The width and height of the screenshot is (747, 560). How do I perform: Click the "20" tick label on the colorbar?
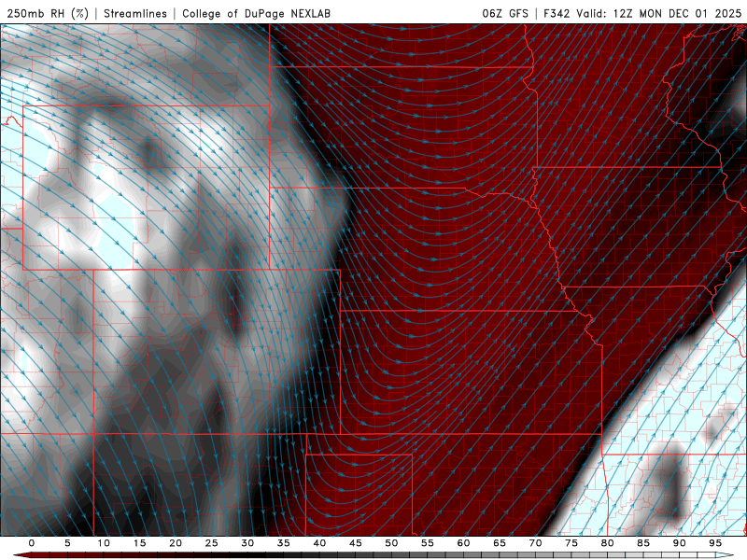coord(176,543)
